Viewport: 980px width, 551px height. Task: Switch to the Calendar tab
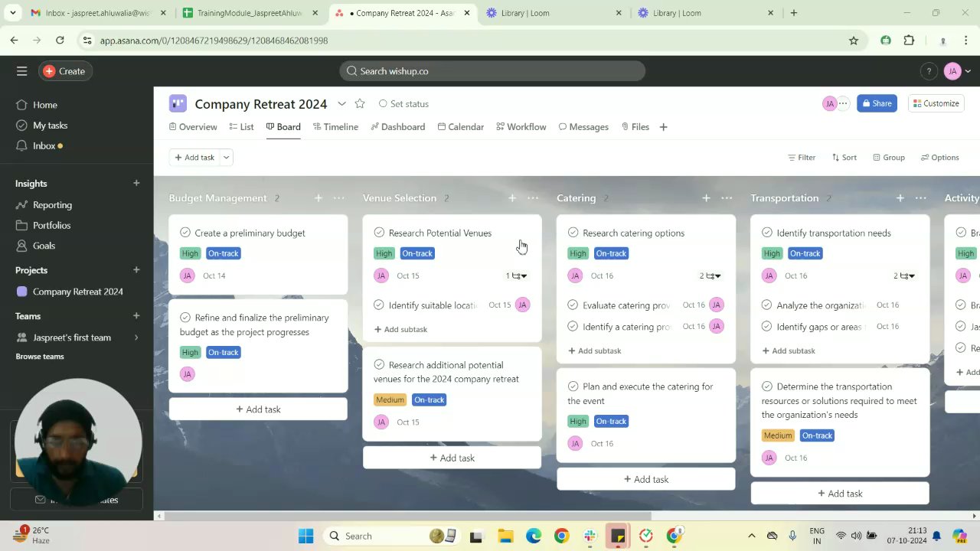pos(461,127)
